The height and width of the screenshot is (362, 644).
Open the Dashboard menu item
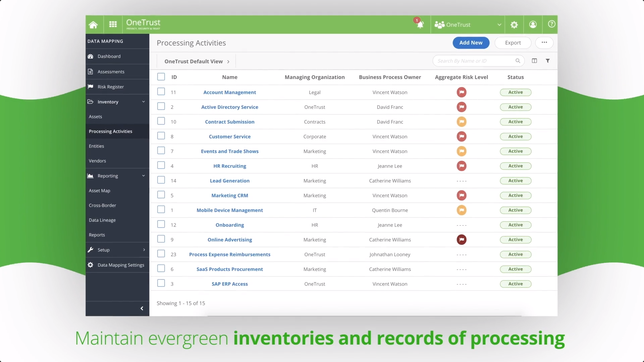click(x=109, y=56)
